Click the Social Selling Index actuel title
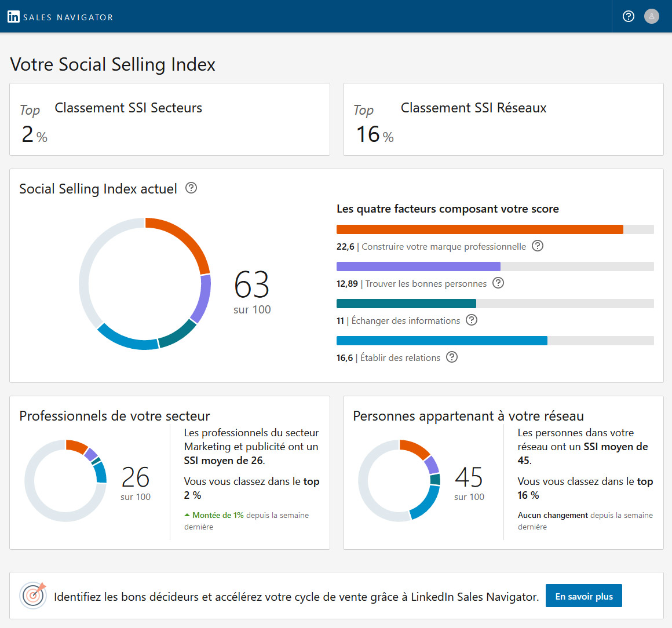The image size is (672, 628). pyautogui.click(x=98, y=189)
